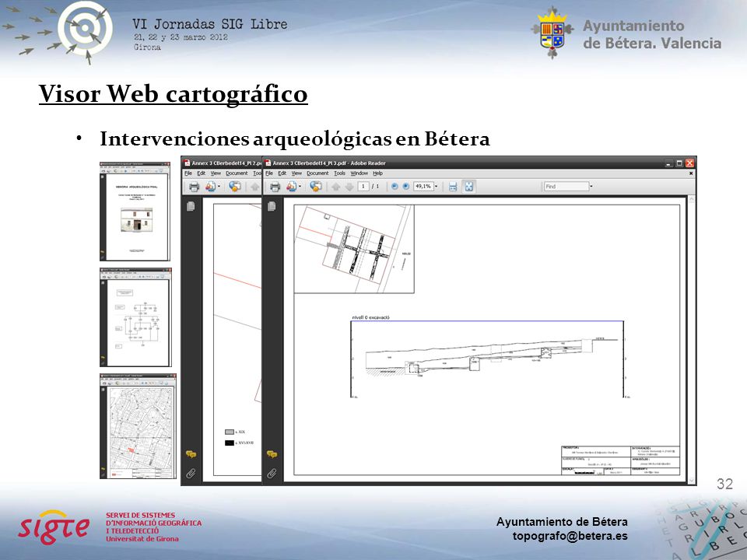747x560 pixels.
Task: Click the zoom in button in Adobe Reader
Action: point(406,187)
